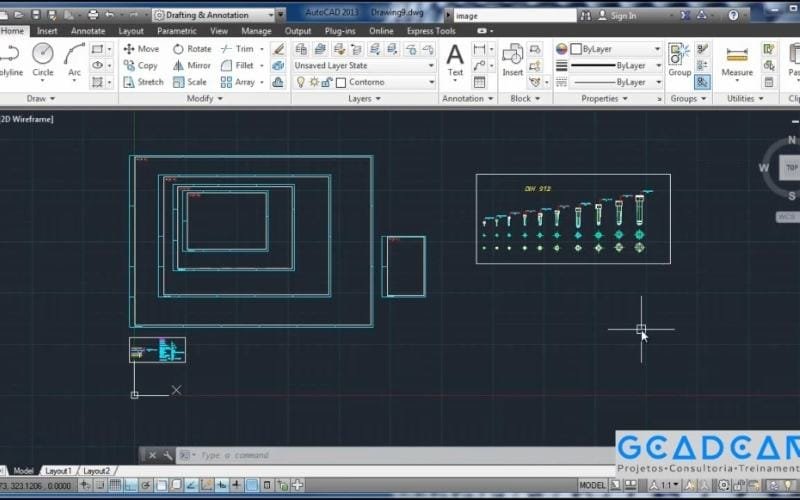Toggle freeze sun icon for Contorno layer

[314, 82]
